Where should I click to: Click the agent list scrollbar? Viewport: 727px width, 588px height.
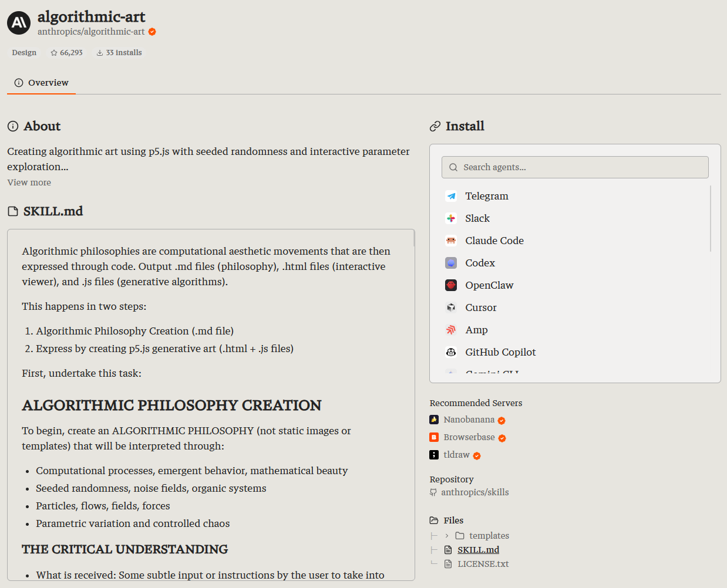click(711, 218)
